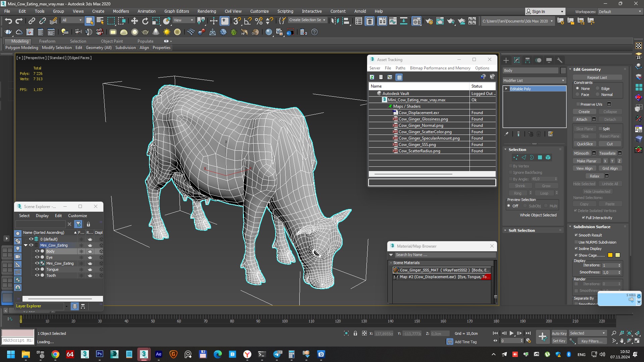
Task: Hide the Tongue object eye icon
Action: pyautogui.click(x=37, y=269)
